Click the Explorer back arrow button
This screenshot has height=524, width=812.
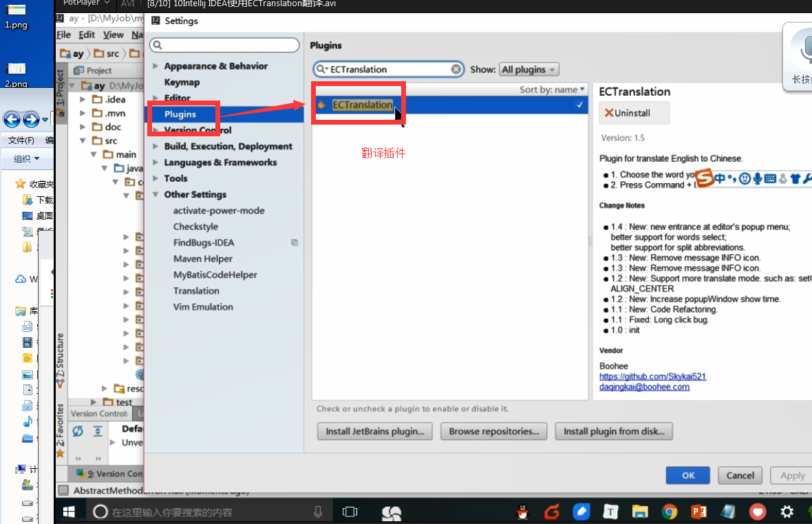[x=12, y=120]
